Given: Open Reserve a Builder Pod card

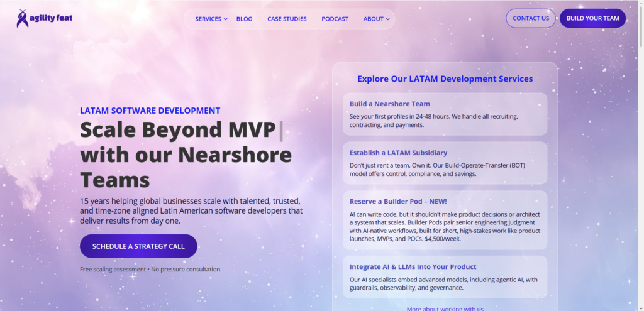Looking at the screenshot, I should coord(445,221).
